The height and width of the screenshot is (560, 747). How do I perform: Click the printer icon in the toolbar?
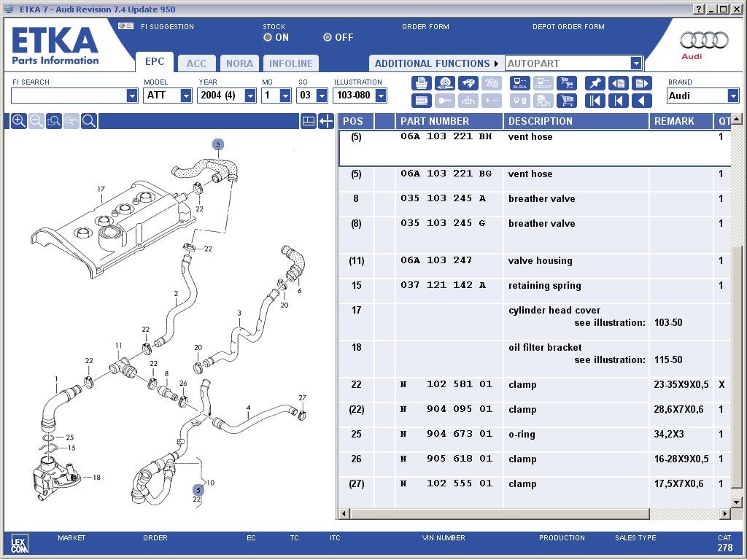pos(421,83)
